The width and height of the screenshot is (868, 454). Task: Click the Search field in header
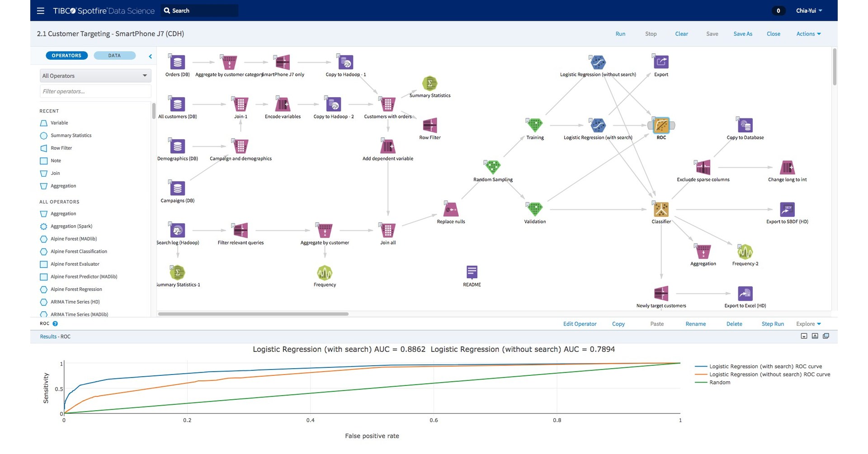[x=199, y=10]
